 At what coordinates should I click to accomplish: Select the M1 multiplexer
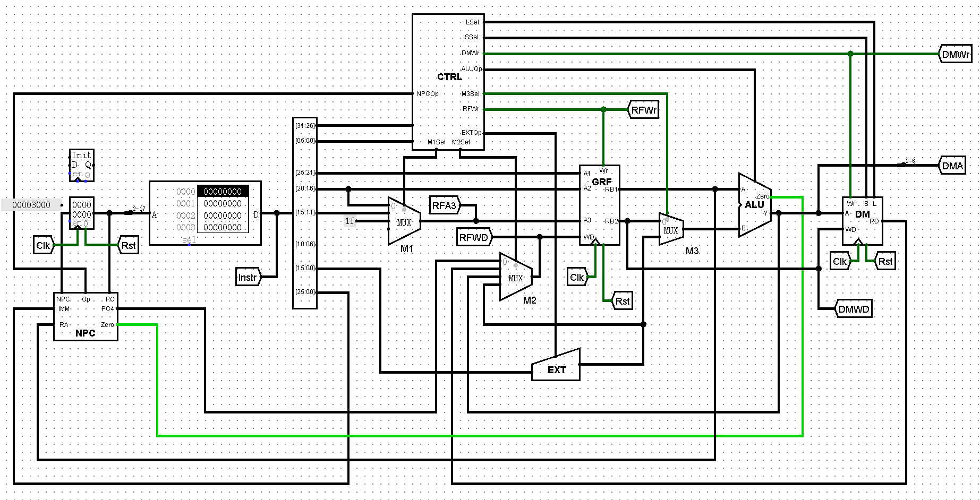[x=404, y=221]
